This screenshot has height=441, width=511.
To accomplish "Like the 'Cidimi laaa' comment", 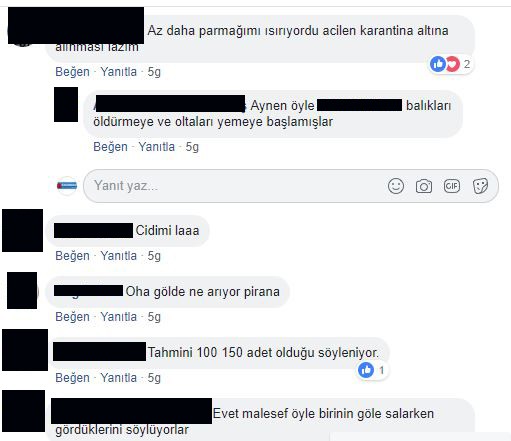I will (72, 256).
